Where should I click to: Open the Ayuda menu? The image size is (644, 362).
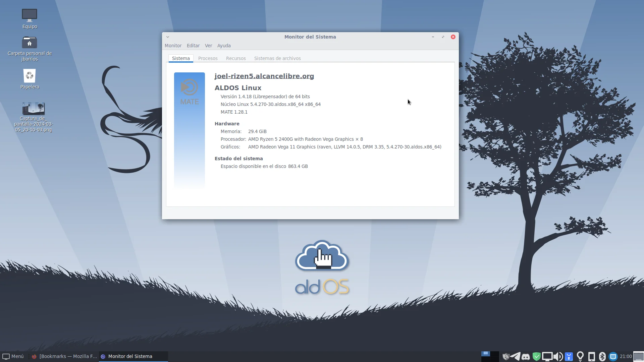(224, 46)
